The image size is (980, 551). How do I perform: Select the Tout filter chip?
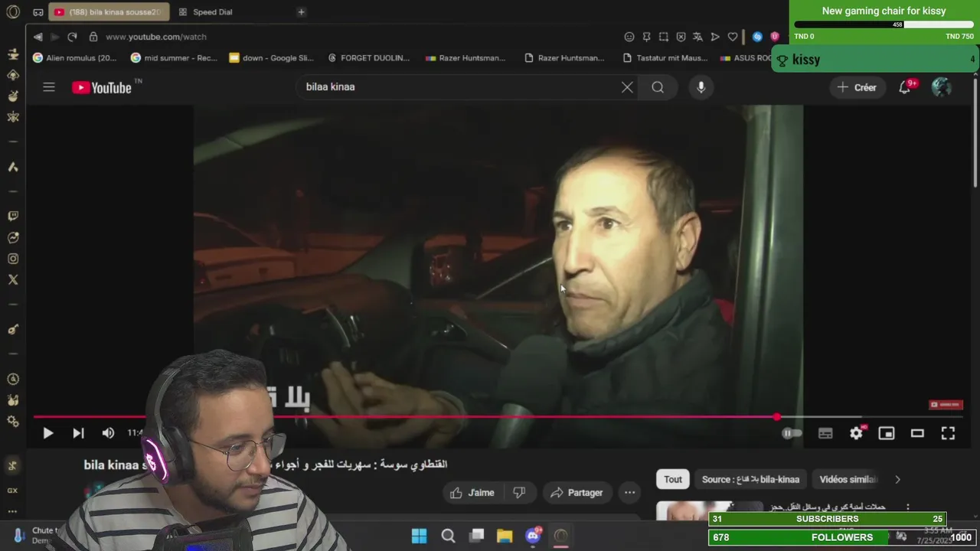[673, 479]
